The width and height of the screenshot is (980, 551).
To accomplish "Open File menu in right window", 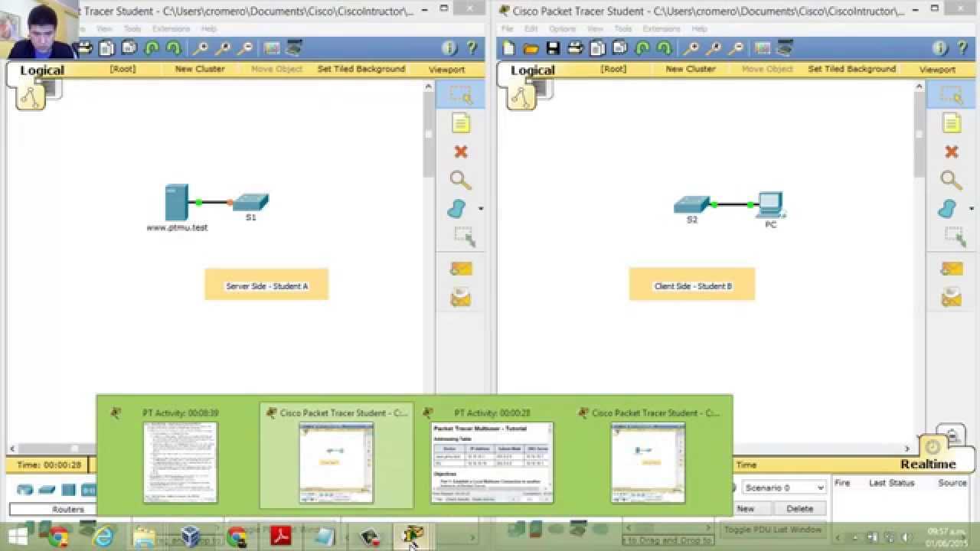I will point(507,29).
